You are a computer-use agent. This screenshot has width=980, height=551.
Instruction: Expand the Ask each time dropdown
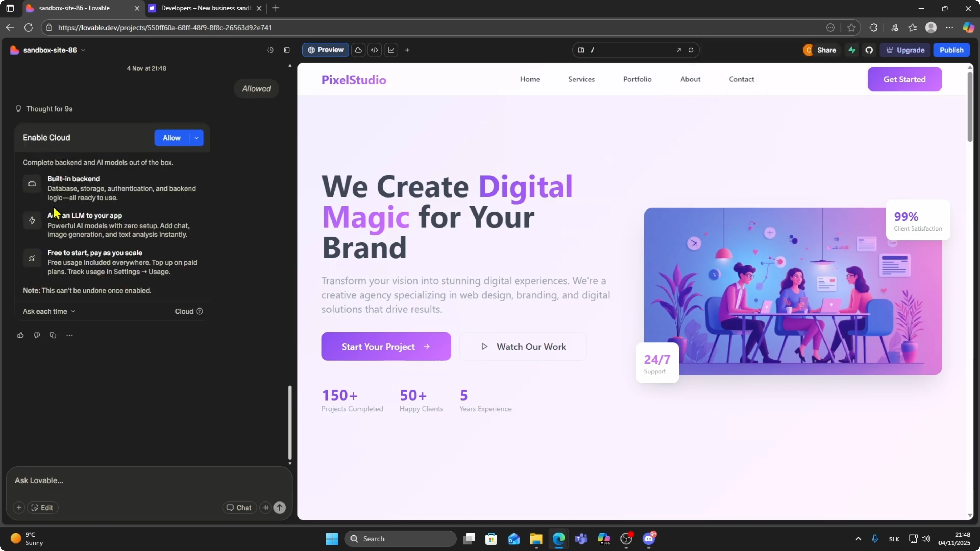49,311
